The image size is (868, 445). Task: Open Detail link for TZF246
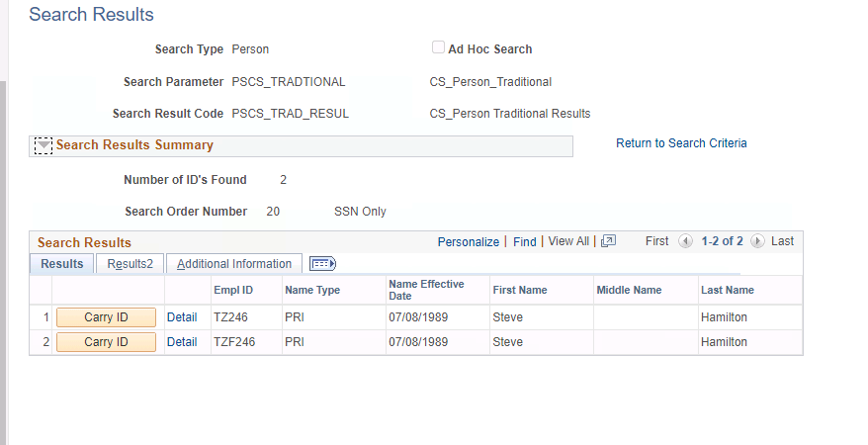click(x=182, y=342)
